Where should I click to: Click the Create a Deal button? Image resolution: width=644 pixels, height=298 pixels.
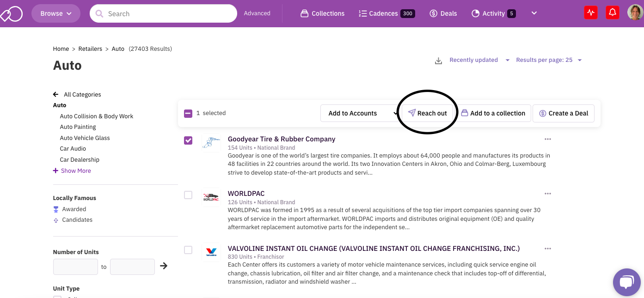pos(564,113)
